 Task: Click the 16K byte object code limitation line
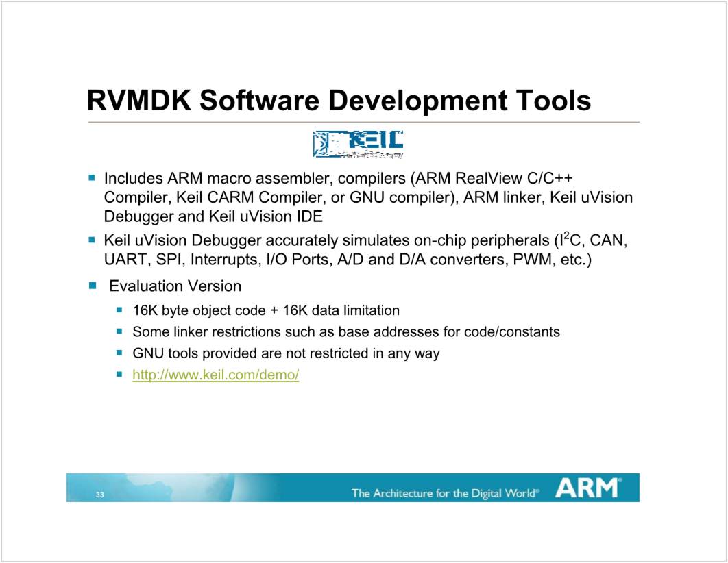[265, 310]
